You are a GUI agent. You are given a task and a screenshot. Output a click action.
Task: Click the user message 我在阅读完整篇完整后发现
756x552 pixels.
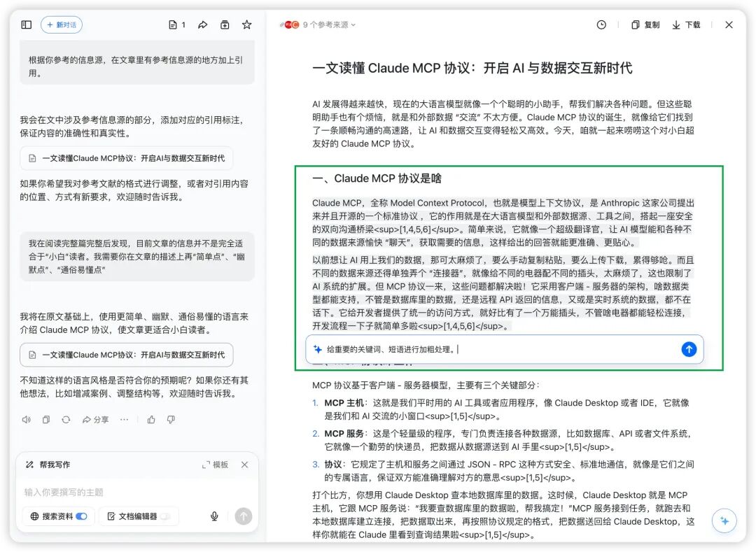pos(137,256)
